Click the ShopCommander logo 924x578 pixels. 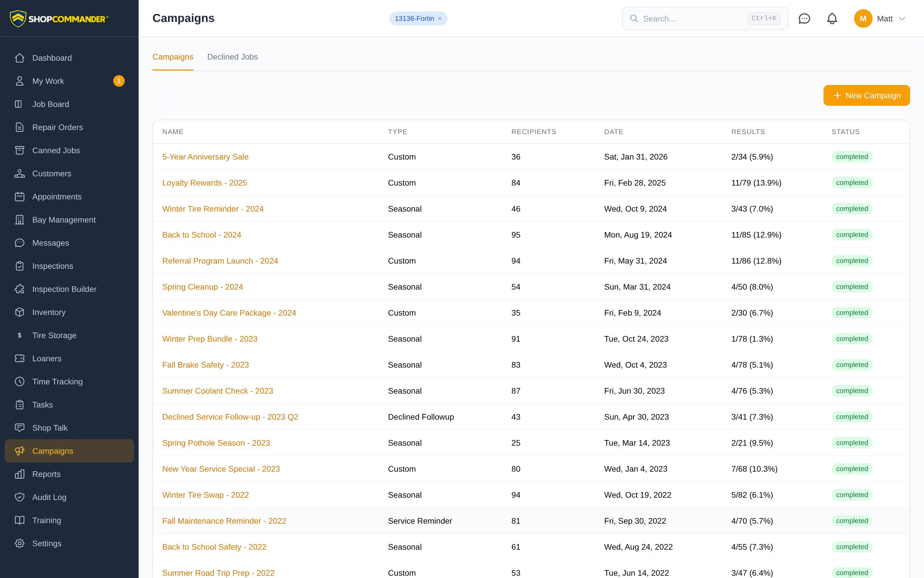59,18
